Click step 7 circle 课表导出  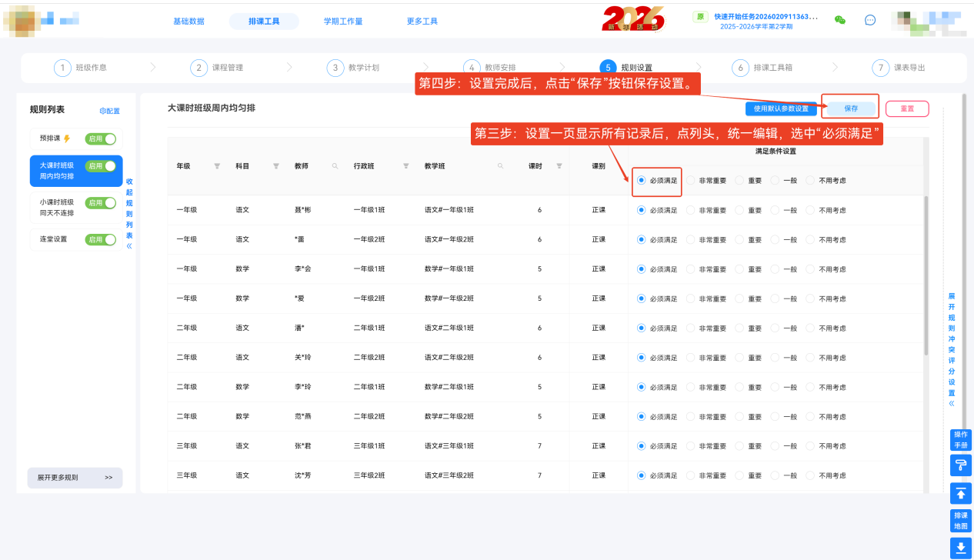[x=881, y=68]
